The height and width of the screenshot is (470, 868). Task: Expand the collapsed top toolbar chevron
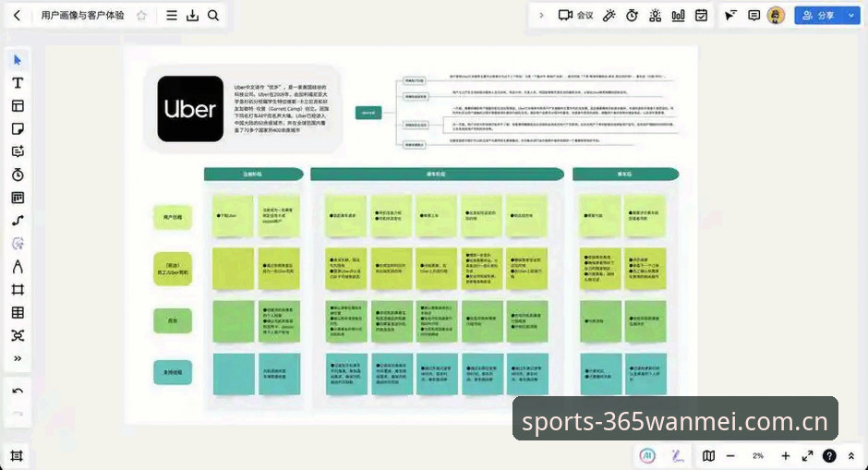pyautogui.click(x=541, y=16)
